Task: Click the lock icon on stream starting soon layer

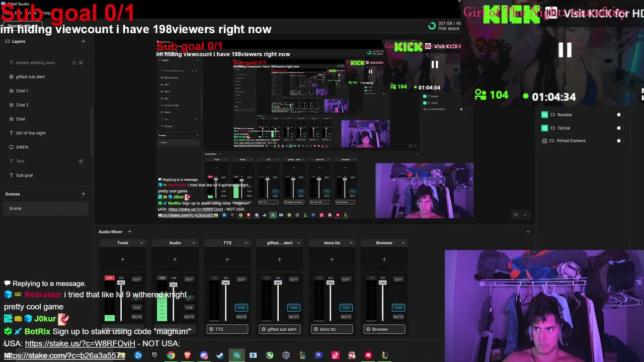Action: (74, 63)
